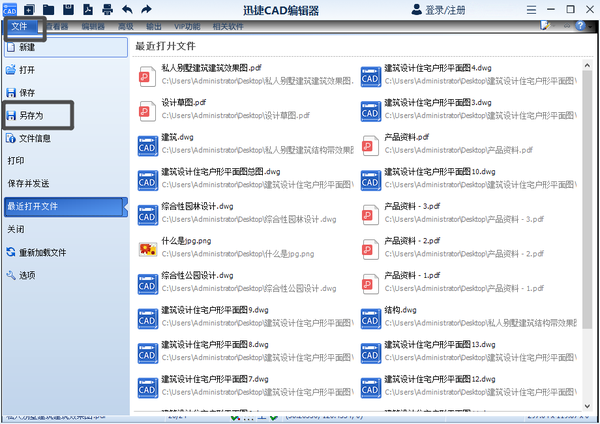Click the printer icon in title bar
This screenshot has height=424, width=600.
point(108,9)
